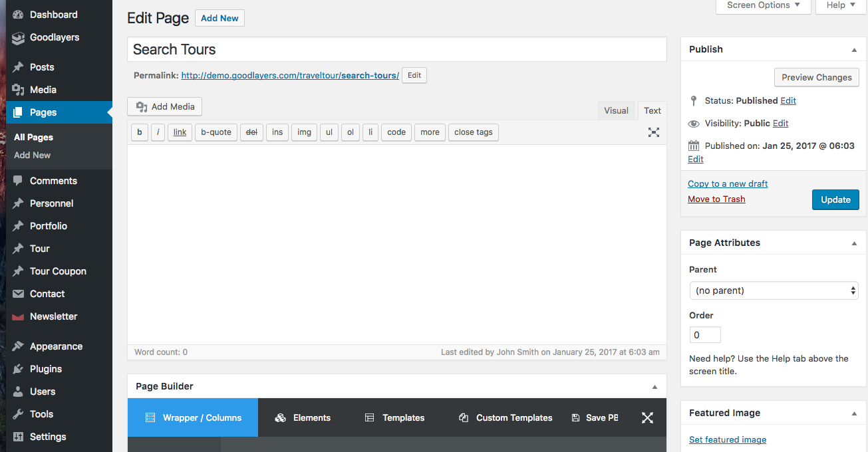Open the Plugins admin menu

[45, 369]
